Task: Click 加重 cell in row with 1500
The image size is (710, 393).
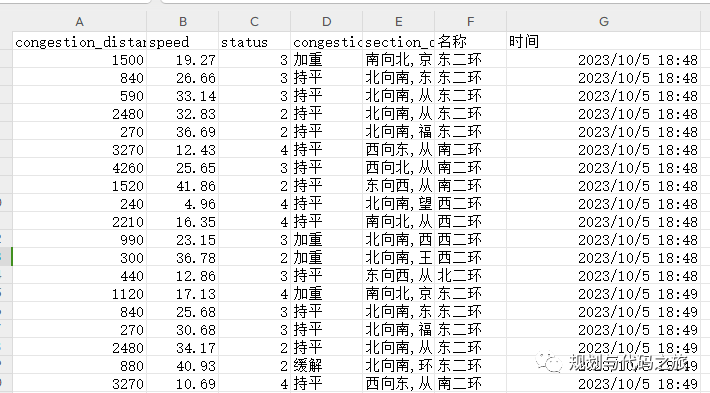Action: pos(326,60)
